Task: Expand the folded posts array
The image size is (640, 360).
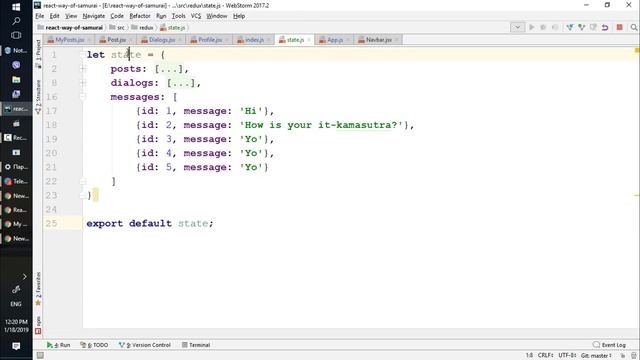Action: pyautogui.click(x=83, y=69)
